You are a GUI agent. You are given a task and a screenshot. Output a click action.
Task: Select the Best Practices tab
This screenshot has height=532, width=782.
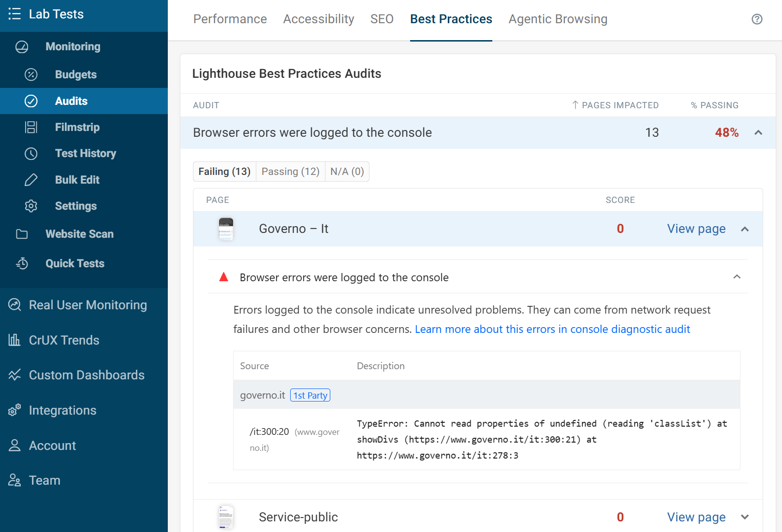tap(451, 19)
